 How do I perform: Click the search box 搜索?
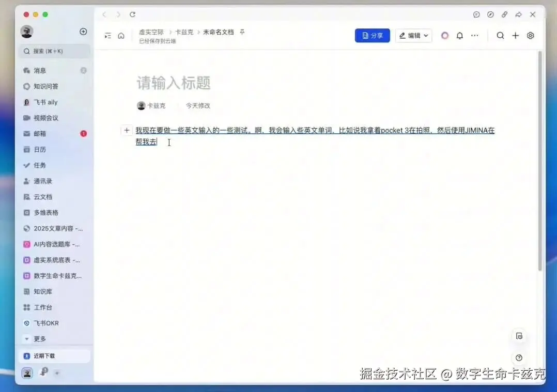(x=54, y=51)
